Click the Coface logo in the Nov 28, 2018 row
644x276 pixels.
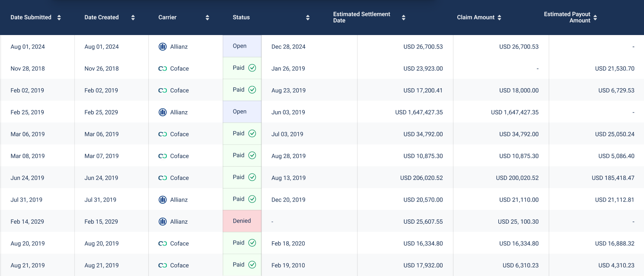point(163,68)
